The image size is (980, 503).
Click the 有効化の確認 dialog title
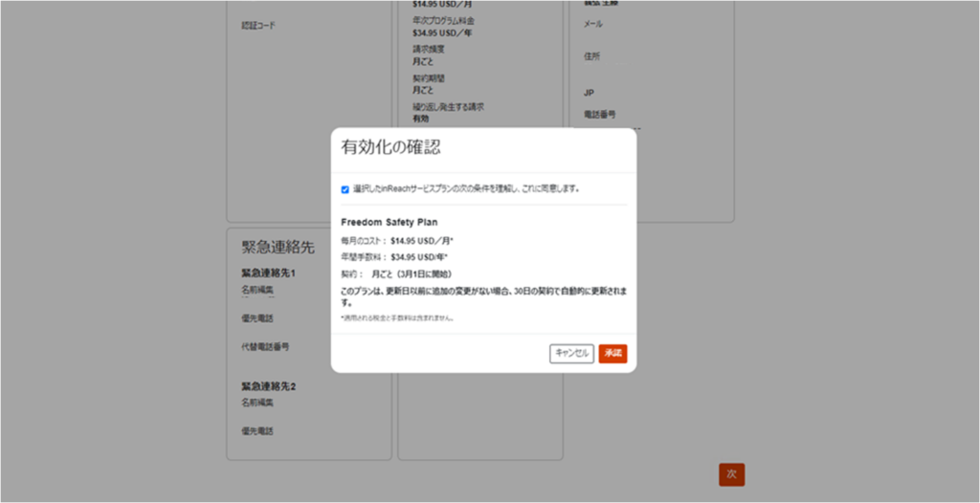pos(390,147)
